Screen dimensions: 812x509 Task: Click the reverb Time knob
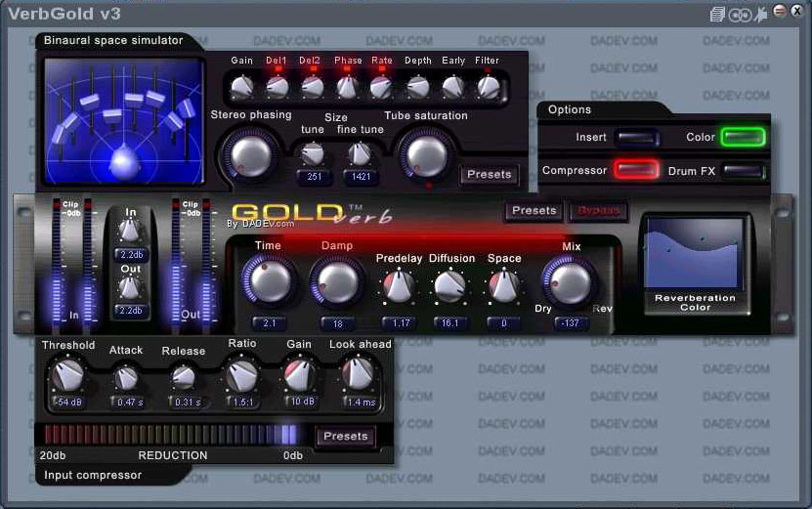click(x=270, y=282)
